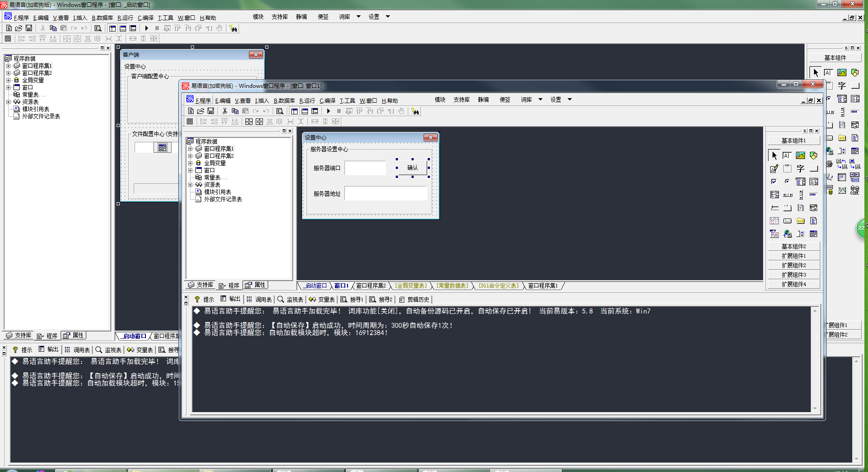The width and height of the screenshot is (868, 472).
Task: Switch to the 窗口程序集2 tab in the front window
Action: point(371,286)
